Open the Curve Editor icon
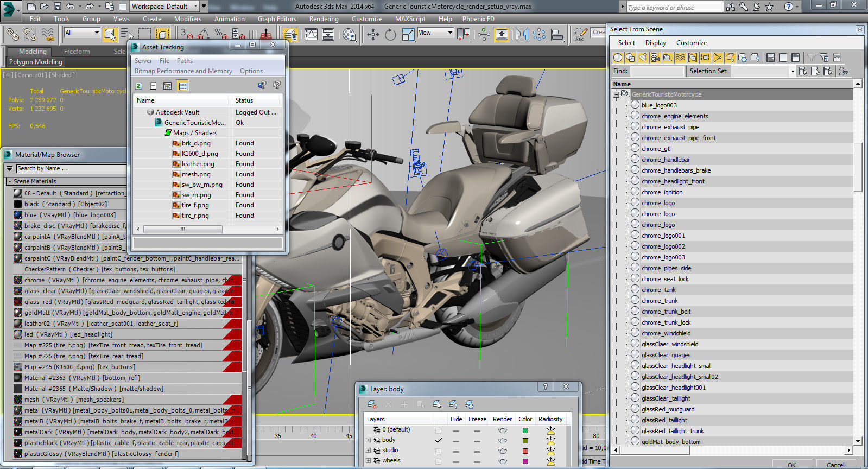 pos(311,35)
